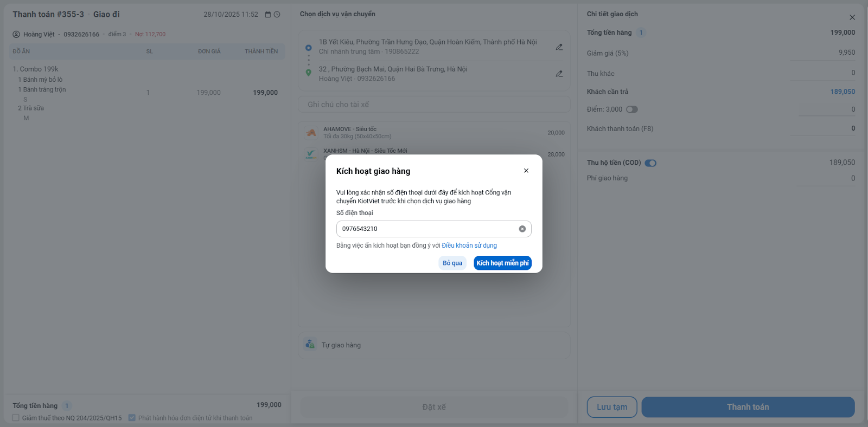Click the customer profile icon
The image size is (868, 427).
pos(16,34)
